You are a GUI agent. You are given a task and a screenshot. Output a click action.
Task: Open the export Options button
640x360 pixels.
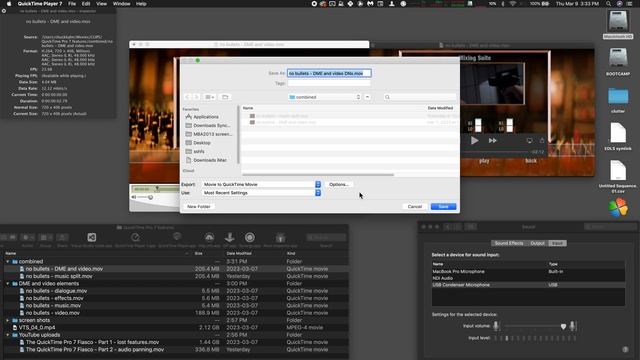(339, 184)
